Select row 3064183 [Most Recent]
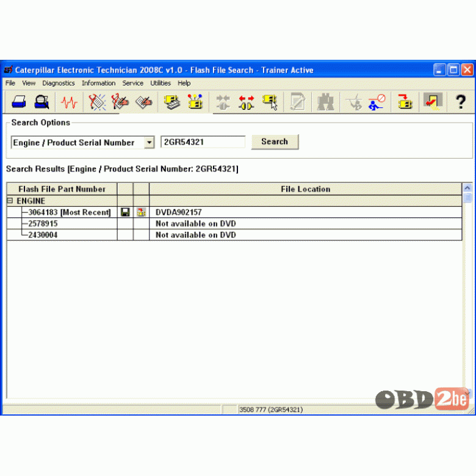This screenshot has width=476, height=476. (x=70, y=212)
